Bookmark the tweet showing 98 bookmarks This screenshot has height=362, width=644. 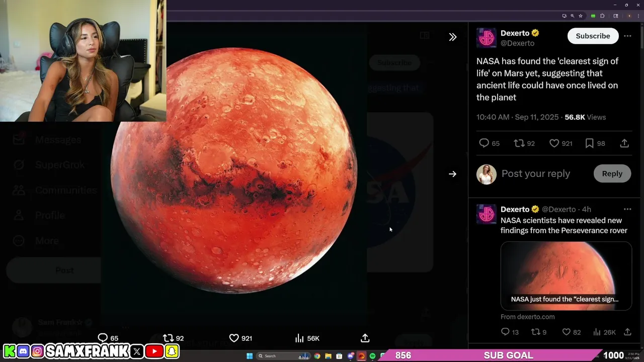click(x=589, y=143)
